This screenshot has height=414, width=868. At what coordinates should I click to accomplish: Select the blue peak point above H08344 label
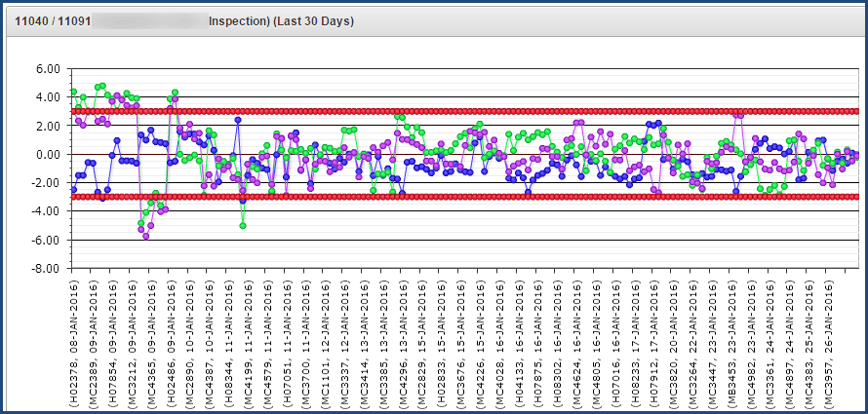click(238, 120)
